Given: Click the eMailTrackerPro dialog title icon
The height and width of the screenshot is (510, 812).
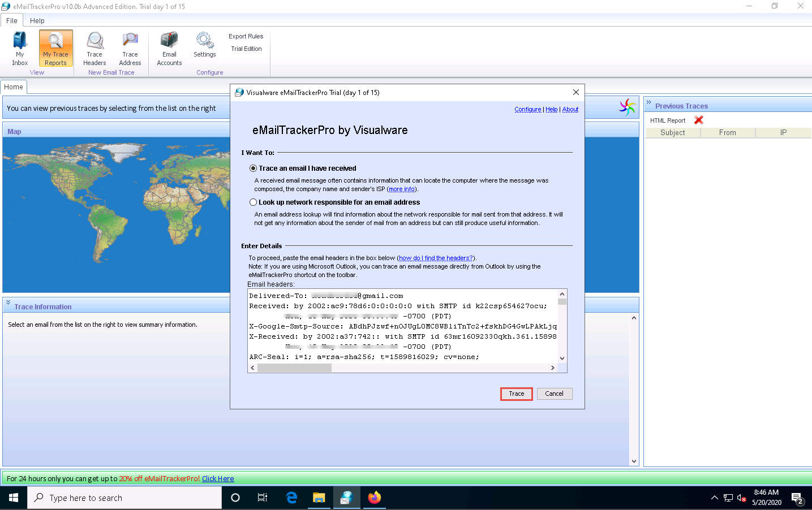Looking at the screenshot, I should click(239, 92).
